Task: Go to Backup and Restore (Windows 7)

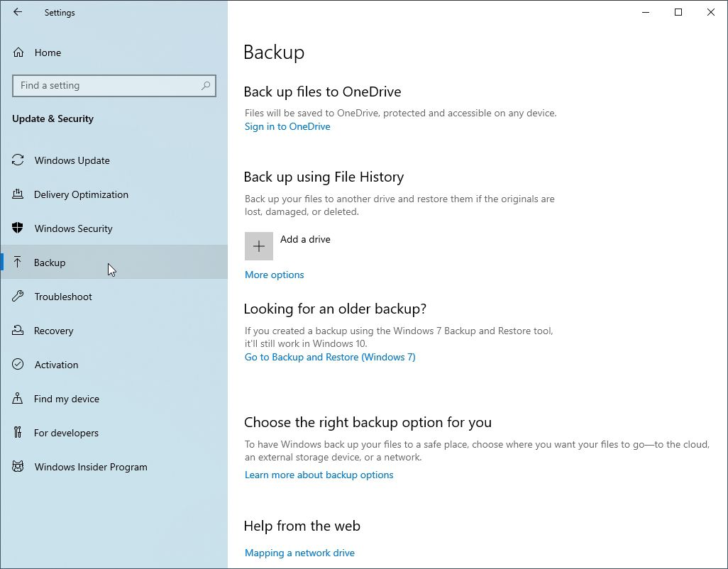Action: (330, 357)
